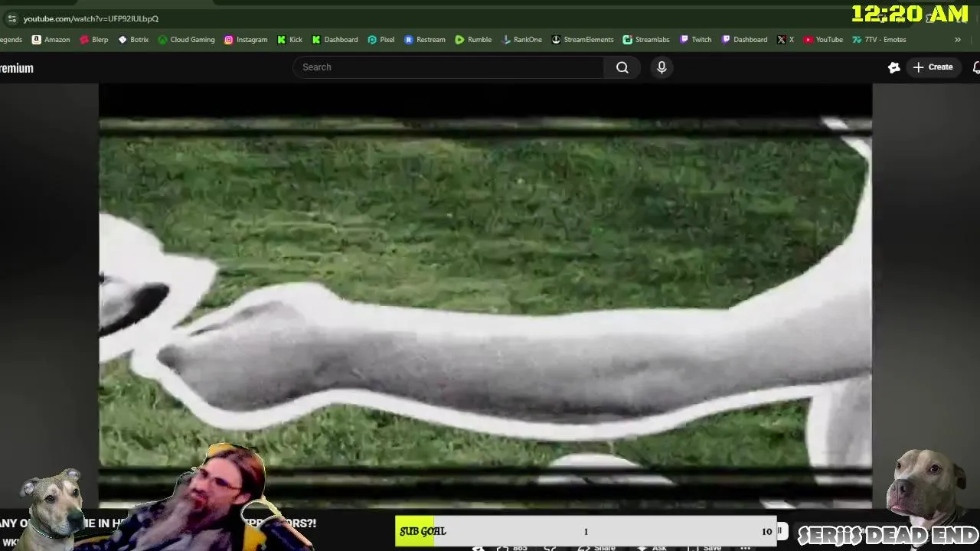The width and height of the screenshot is (980, 551).
Task: Open the Twitch Dashboard bookmark
Action: [x=744, y=40]
